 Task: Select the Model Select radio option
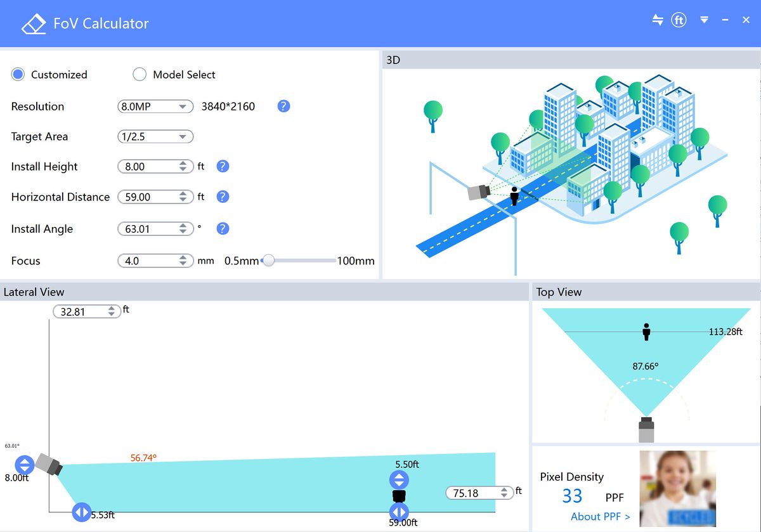coord(140,74)
